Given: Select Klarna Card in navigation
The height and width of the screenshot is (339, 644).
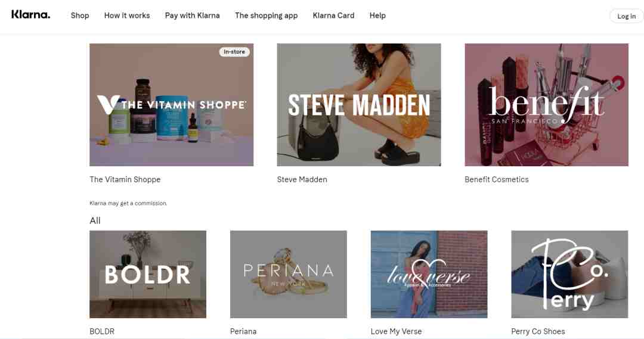Looking at the screenshot, I should click(333, 15).
